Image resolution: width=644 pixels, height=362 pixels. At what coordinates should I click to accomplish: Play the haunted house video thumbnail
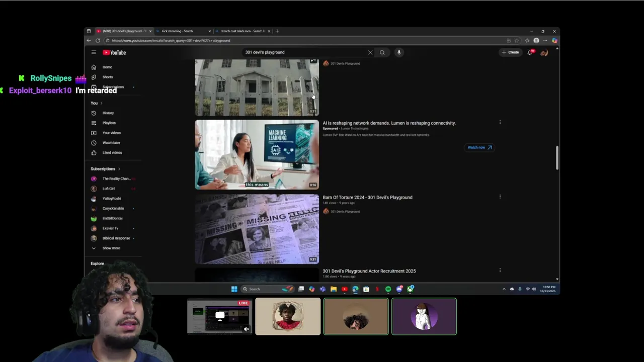click(257, 87)
